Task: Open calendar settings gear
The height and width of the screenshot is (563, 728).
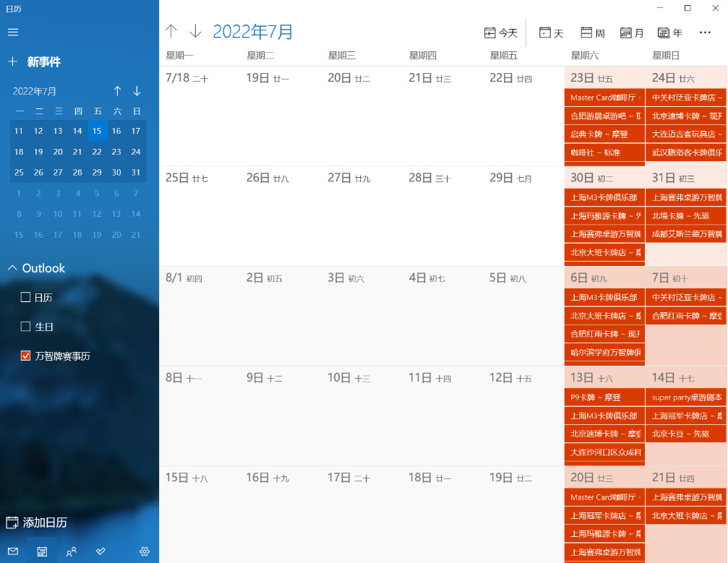Action: coord(145,551)
